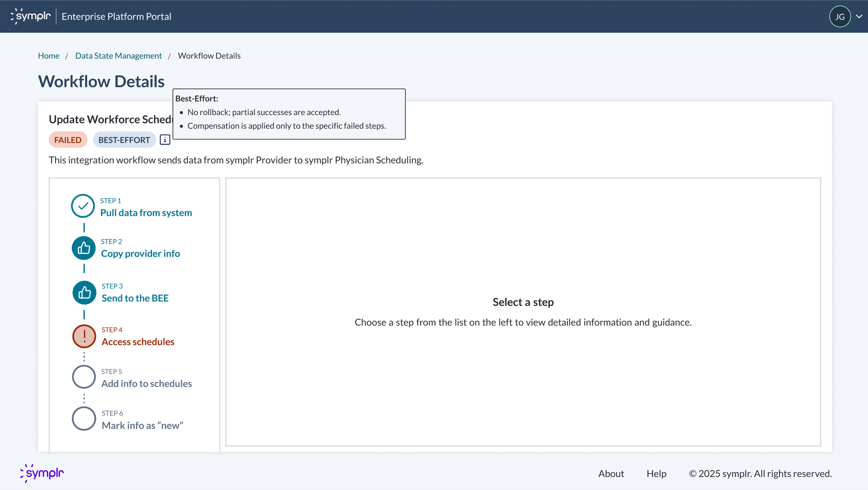
Task: Click the dotted progress connector below Access schedules
Action: pyautogui.click(x=84, y=357)
